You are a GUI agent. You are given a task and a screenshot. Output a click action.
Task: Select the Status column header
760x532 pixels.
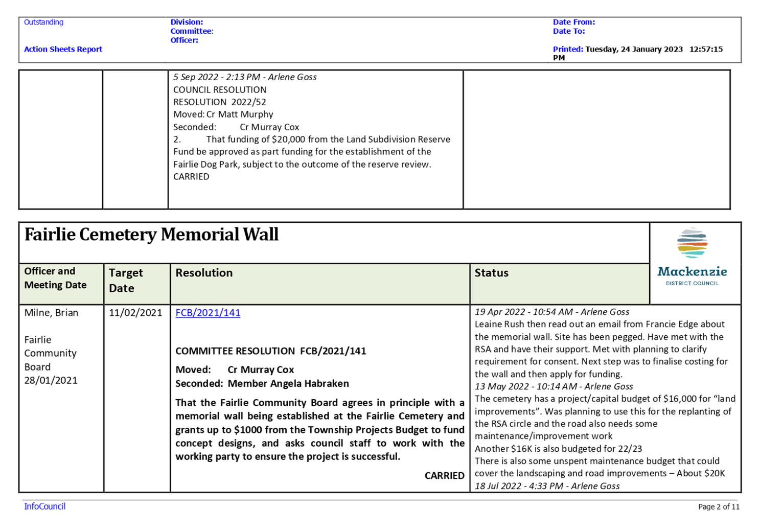tap(491, 272)
